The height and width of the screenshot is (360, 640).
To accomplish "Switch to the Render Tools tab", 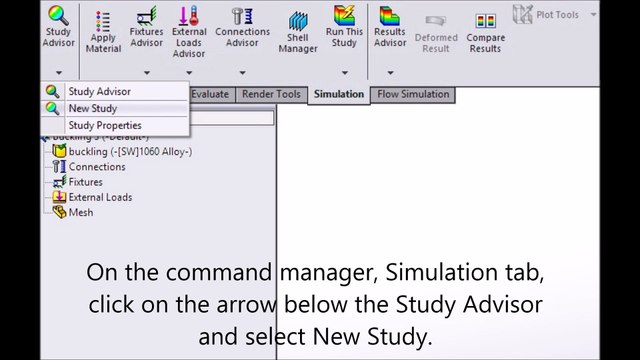I will coord(271,94).
